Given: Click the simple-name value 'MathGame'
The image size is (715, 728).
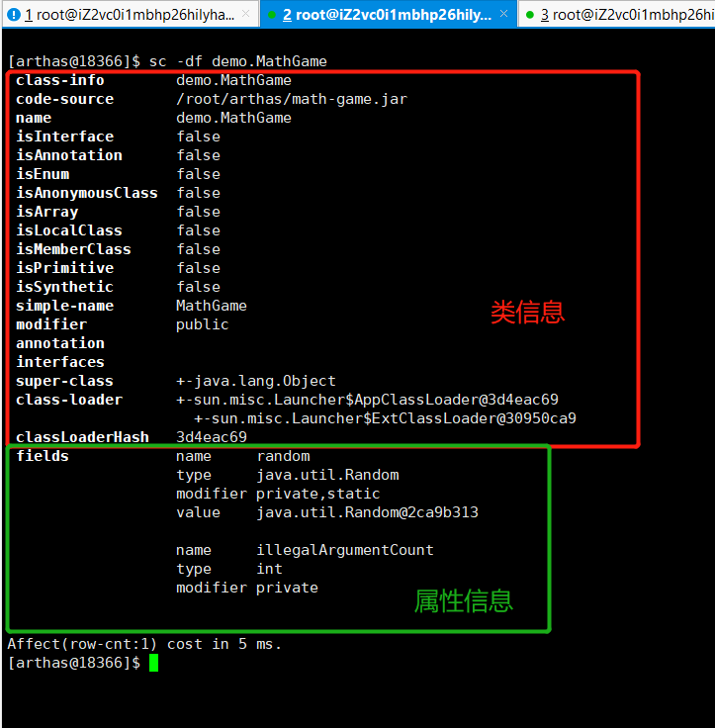Looking at the screenshot, I should pyautogui.click(x=212, y=306).
